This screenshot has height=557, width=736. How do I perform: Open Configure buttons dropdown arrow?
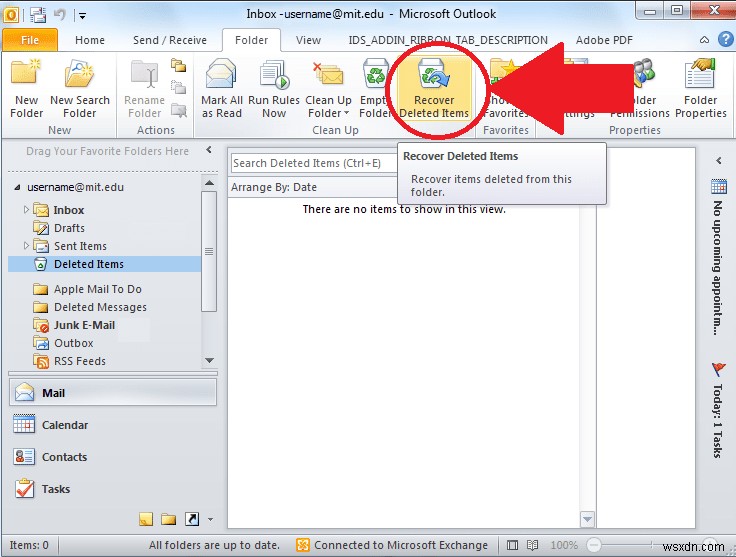210,519
